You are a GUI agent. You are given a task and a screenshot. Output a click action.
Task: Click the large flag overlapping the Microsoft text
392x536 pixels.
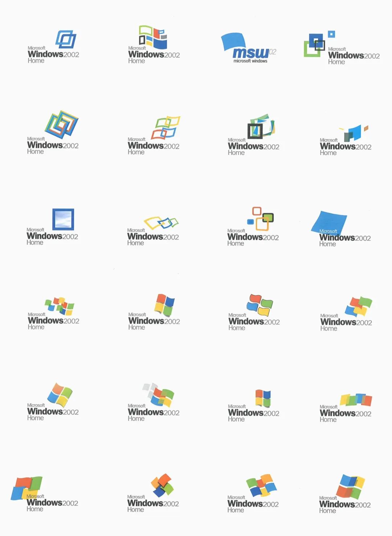coord(26,488)
